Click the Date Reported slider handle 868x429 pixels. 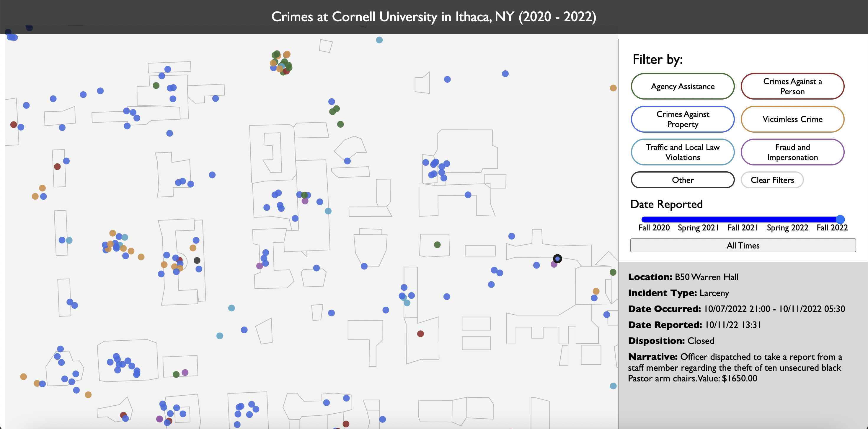840,219
